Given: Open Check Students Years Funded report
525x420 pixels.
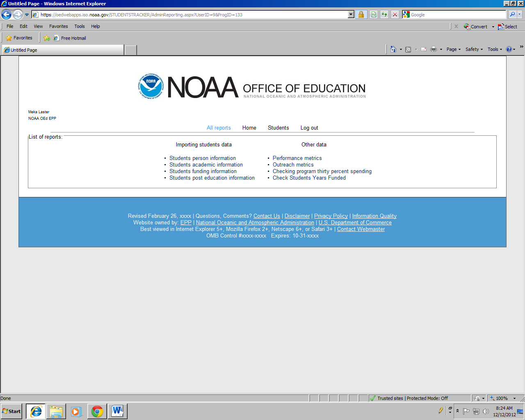Looking at the screenshot, I should (x=309, y=178).
